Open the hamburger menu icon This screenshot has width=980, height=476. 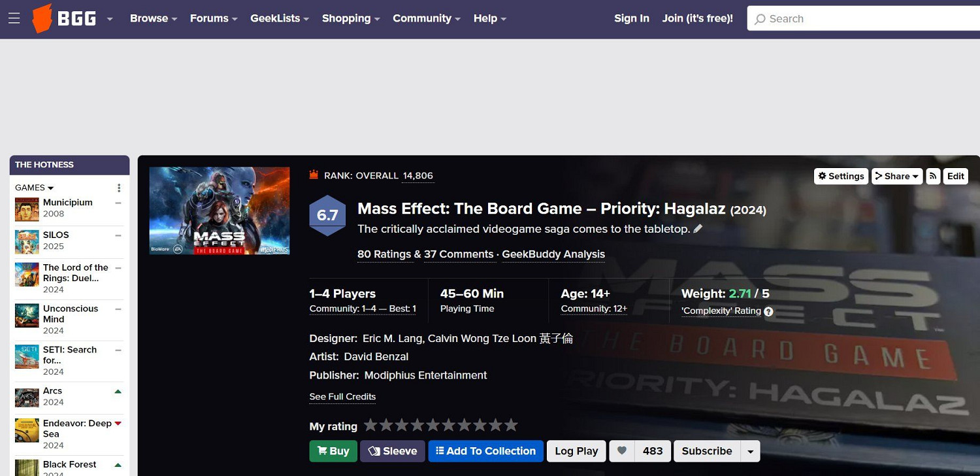click(14, 18)
